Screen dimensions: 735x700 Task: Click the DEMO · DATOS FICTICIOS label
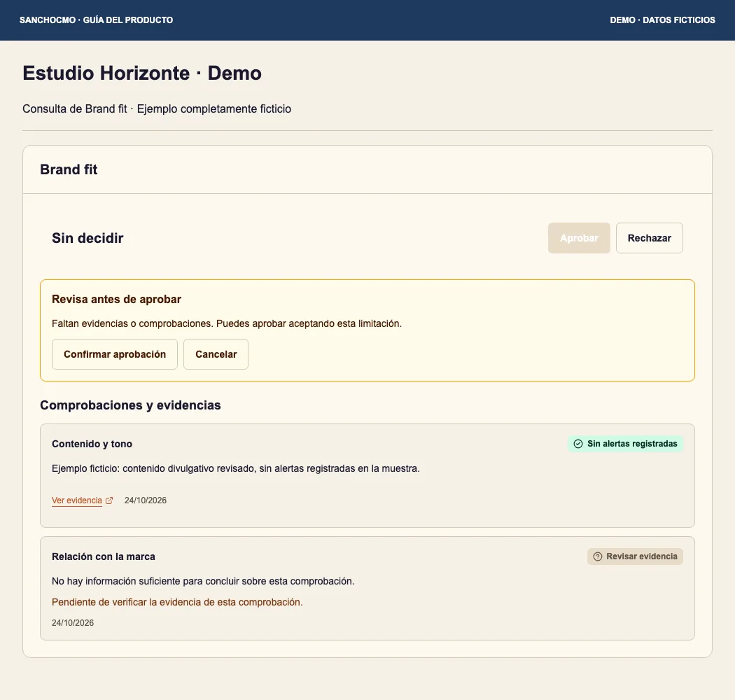[662, 20]
